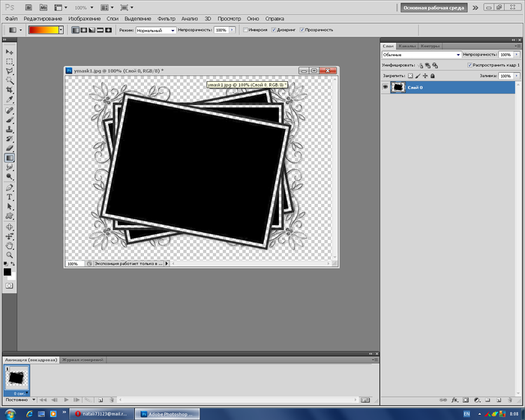Select the Type tool
The height and width of the screenshot is (420, 525).
(x=9, y=197)
